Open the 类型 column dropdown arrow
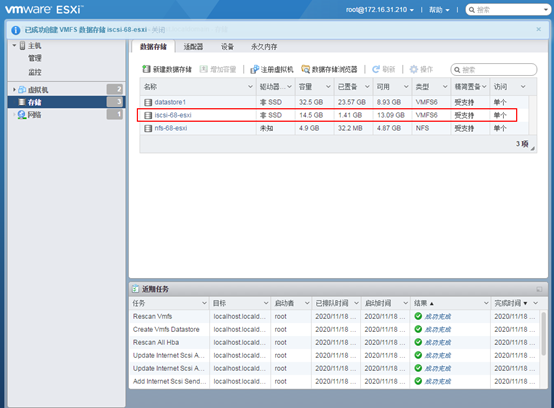The height and width of the screenshot is (408, 554). [445, 87]
